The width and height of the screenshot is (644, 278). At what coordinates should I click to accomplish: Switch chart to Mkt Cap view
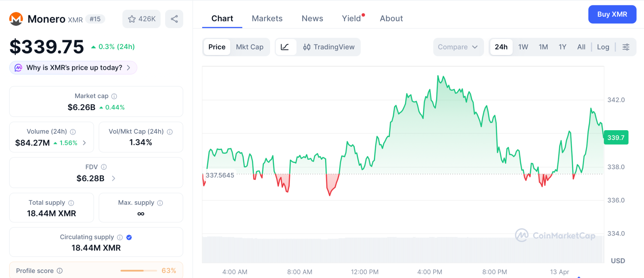(x=249, y=47)
